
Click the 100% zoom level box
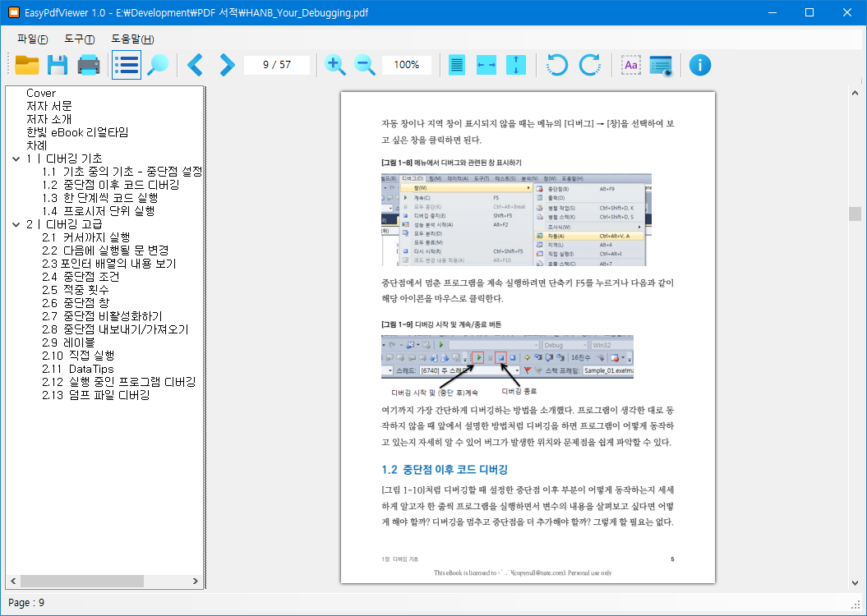point(407,65)
